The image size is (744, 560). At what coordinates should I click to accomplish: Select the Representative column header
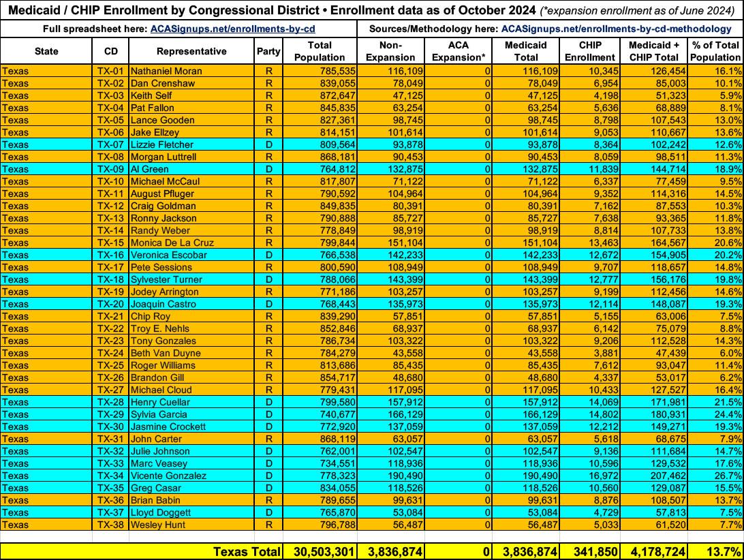(191, 51)
